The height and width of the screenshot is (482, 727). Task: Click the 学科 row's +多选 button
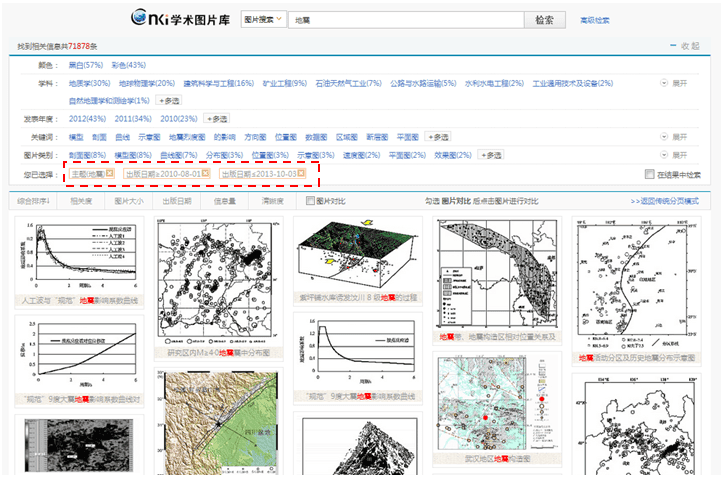tap(169, 101)
